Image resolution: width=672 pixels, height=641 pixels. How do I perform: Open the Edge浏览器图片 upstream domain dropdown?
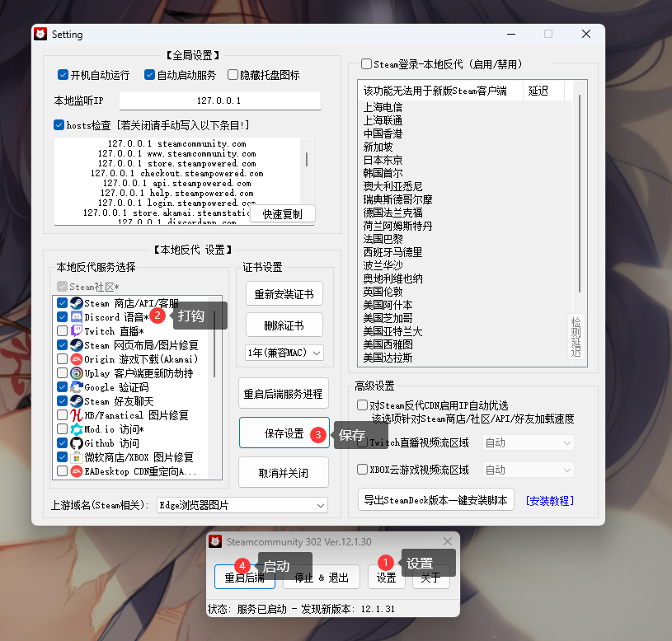coord(242,504)
